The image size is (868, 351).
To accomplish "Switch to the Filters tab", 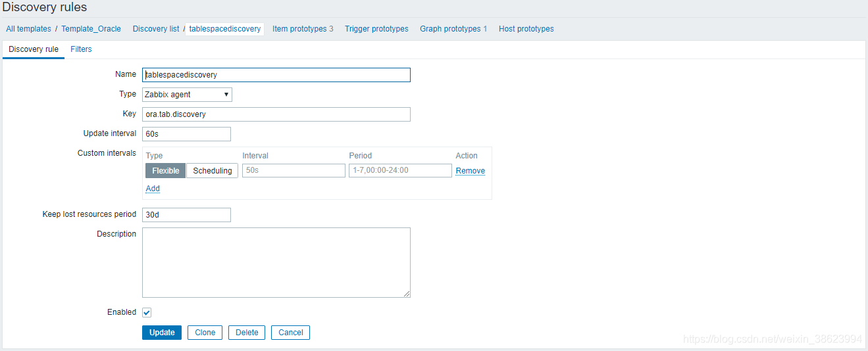I will point(81,49).
